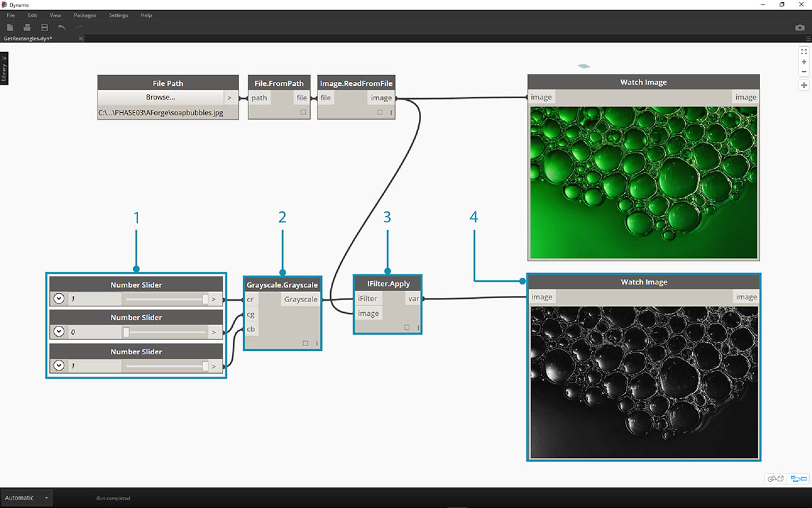Activate the pan mode icon
This screenshot has width=812, height=508.
coord(804,85)
